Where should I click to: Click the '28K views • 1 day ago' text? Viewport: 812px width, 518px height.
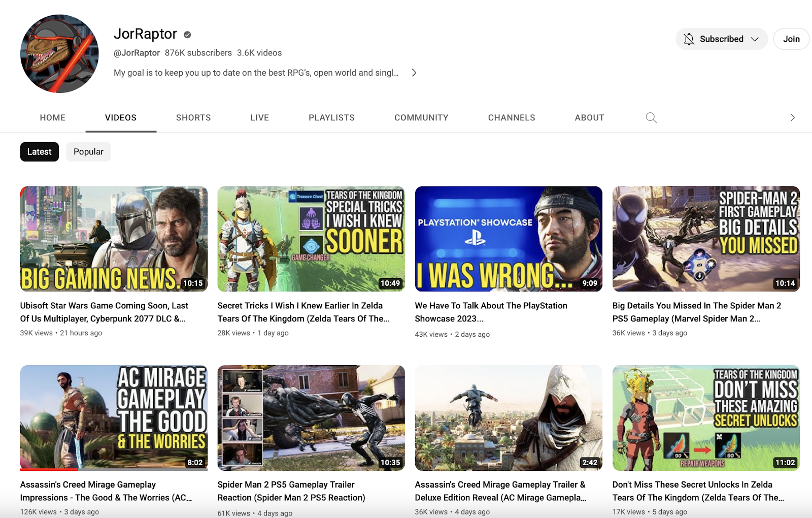point(253,333)
